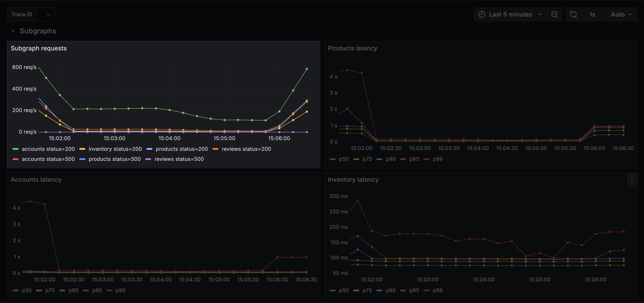Toggle accounts status=200 series in legend

(48, 149)
